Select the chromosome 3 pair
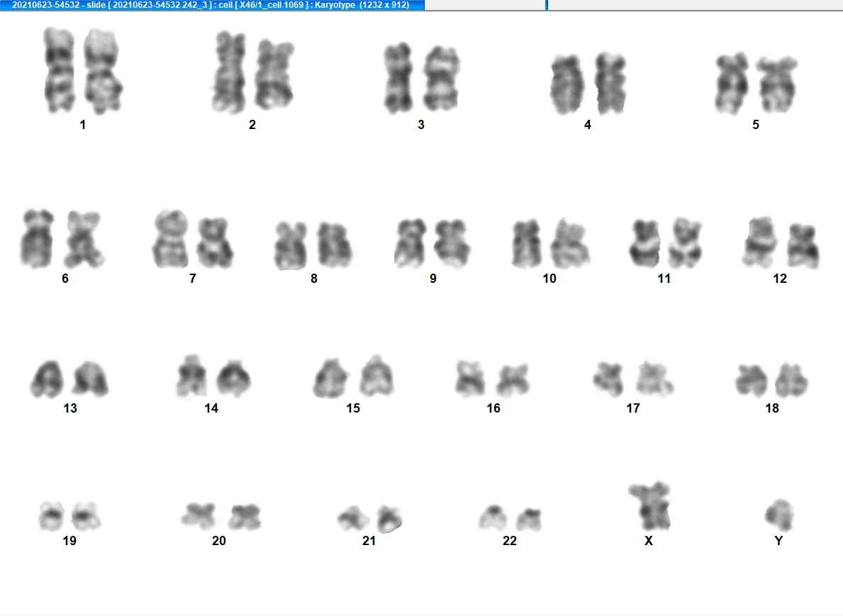The image size is (843, 616). click(x=421, y=78)
